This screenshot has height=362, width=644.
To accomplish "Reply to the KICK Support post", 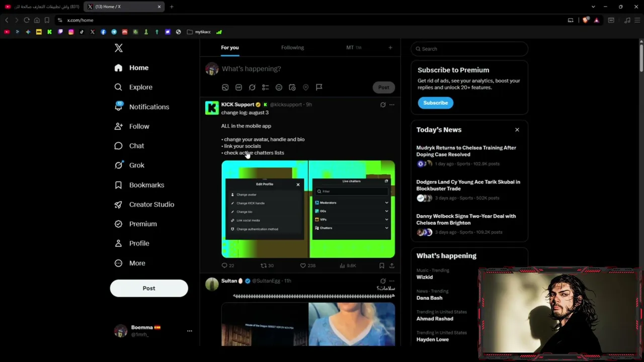I will point(228,265).
